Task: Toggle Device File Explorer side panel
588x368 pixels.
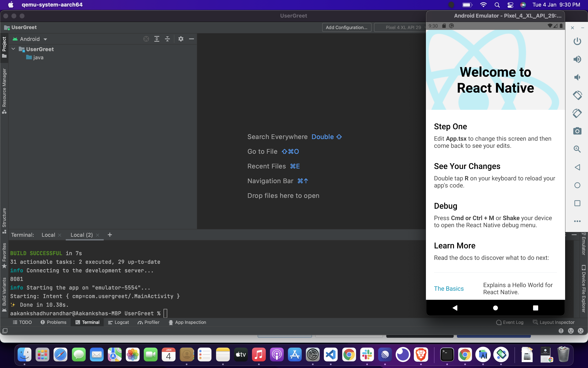Action: (x=584, y=288)
